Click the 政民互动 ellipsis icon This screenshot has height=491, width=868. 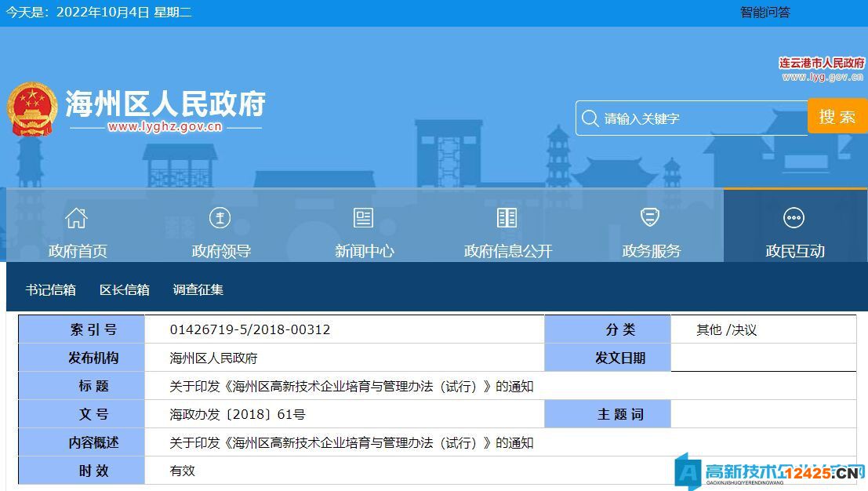[x=794, y=218]
